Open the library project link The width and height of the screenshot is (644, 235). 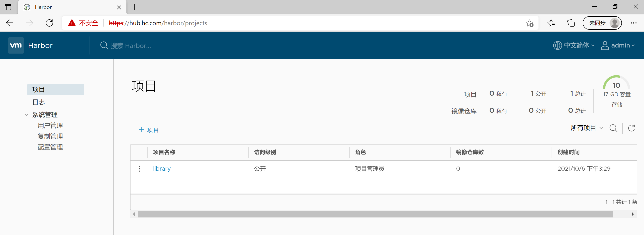162,169
